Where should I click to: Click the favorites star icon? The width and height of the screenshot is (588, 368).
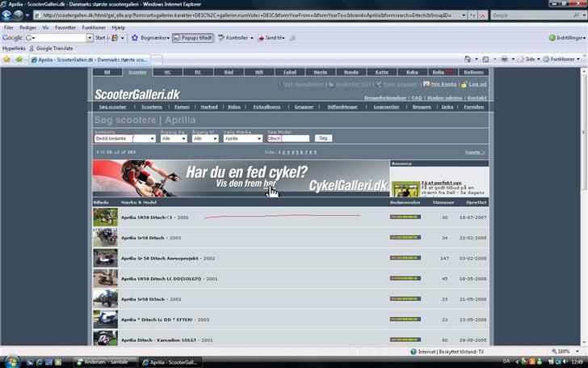click(x=7, y=59)
